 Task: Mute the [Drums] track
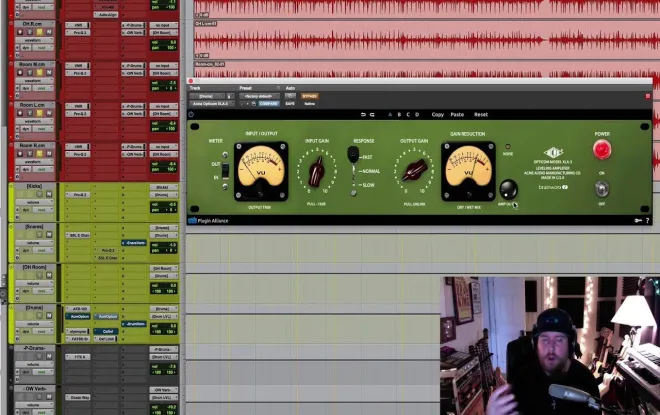coord(49,316)
